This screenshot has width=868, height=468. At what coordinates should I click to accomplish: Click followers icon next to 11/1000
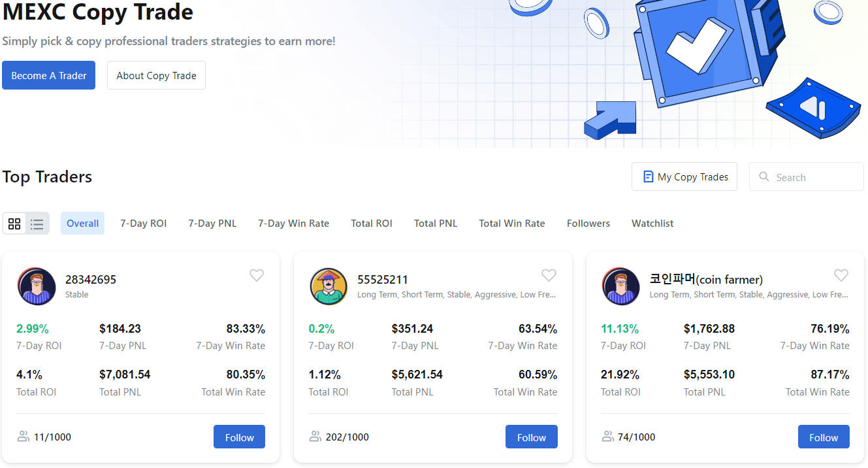(x=24, y=437)
